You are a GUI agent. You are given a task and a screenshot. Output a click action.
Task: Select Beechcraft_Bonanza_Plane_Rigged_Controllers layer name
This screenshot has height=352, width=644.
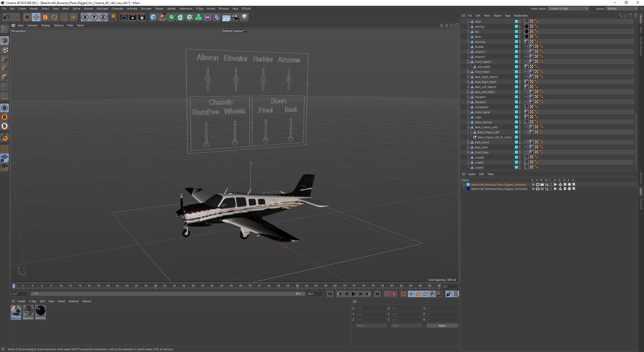pyautogui.click(x=499, y=189)
